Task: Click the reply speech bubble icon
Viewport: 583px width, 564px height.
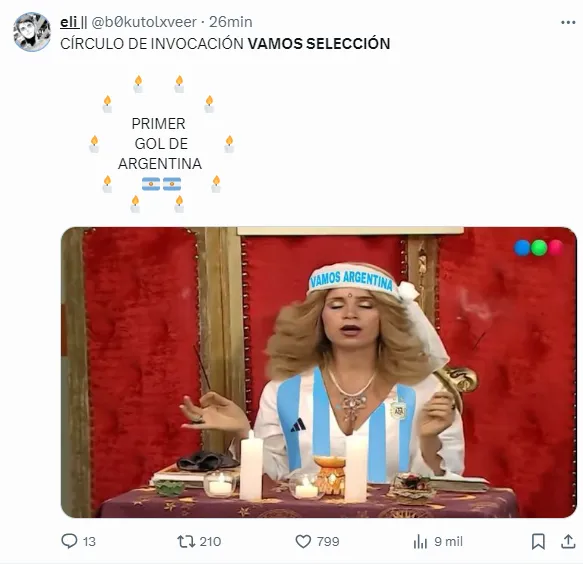Action: (x=69, y=541)
